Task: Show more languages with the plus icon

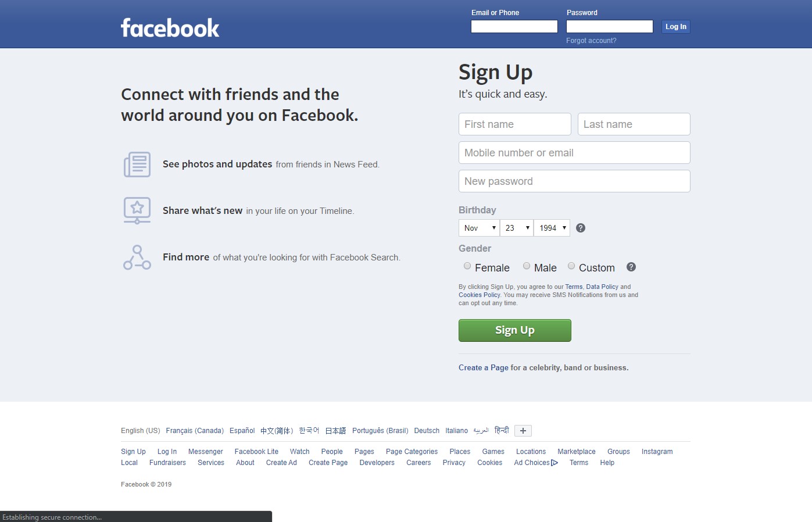Action: pos(523,431)
